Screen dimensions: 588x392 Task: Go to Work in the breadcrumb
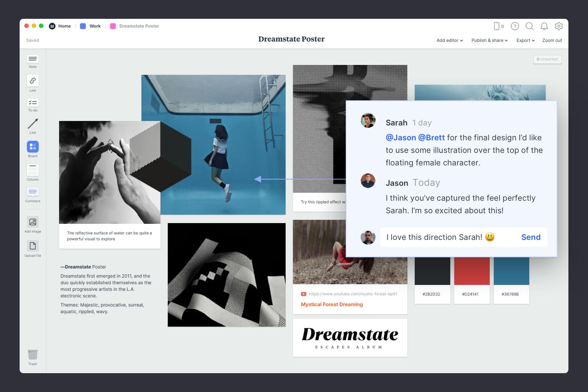click(95, 26)
